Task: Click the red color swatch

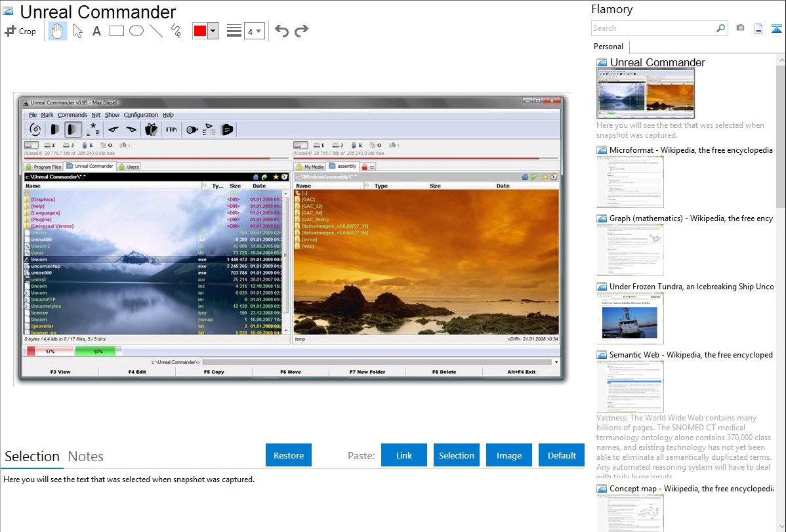Action: (x=200, y=31)
